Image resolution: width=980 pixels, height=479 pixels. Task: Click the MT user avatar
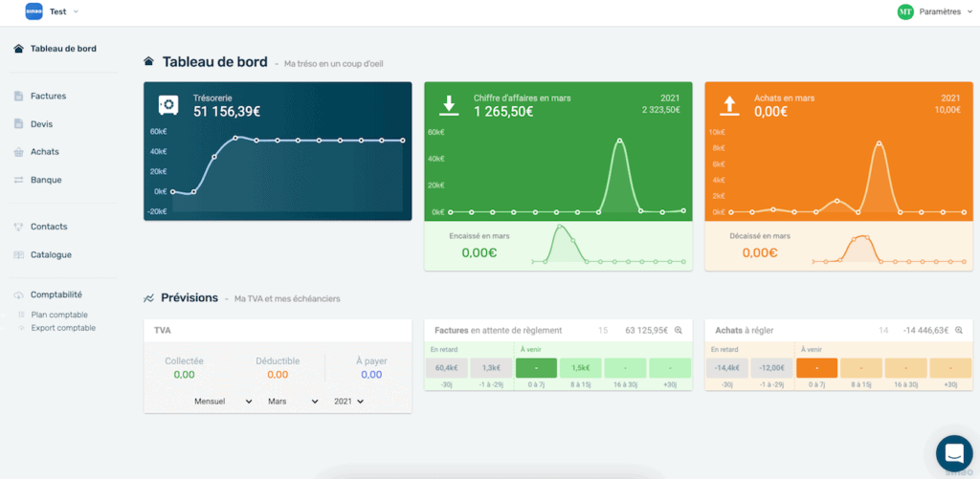pos(905,11)
